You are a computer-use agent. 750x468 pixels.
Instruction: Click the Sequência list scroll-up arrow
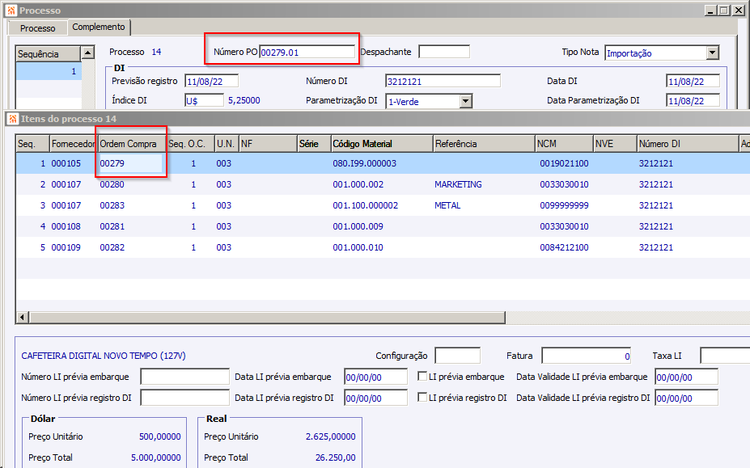click(87, 53)
